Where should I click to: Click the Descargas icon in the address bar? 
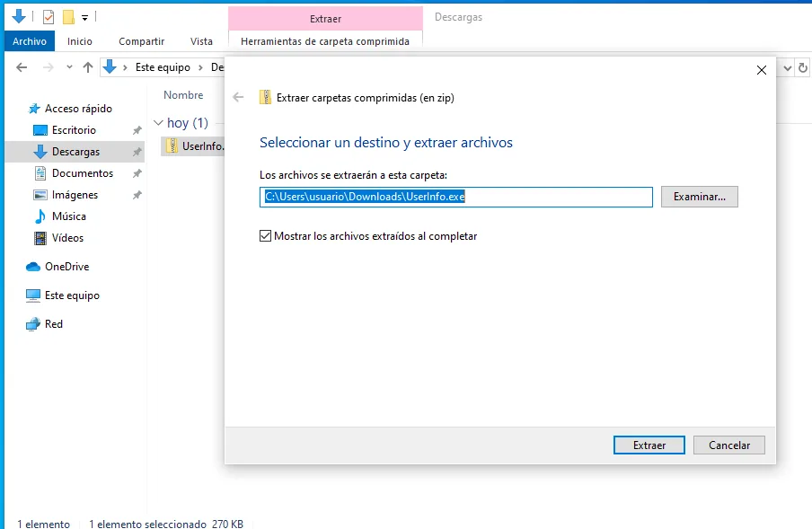click(110, 66)
